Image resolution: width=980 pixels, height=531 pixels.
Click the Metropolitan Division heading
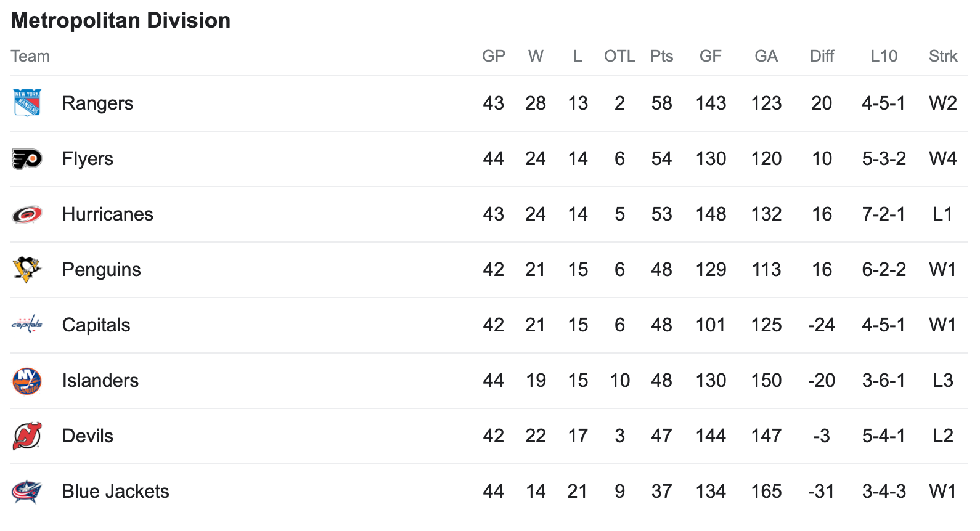121,20
